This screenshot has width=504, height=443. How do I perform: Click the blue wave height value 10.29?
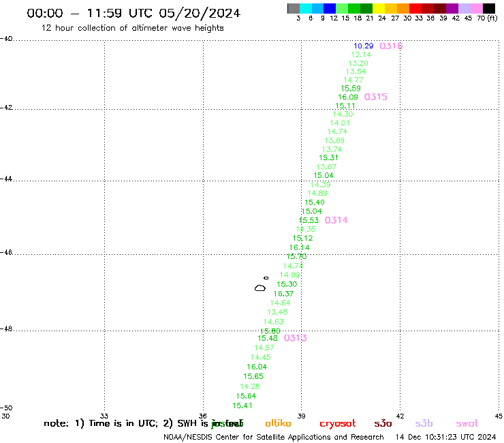[x=364, y=46]
